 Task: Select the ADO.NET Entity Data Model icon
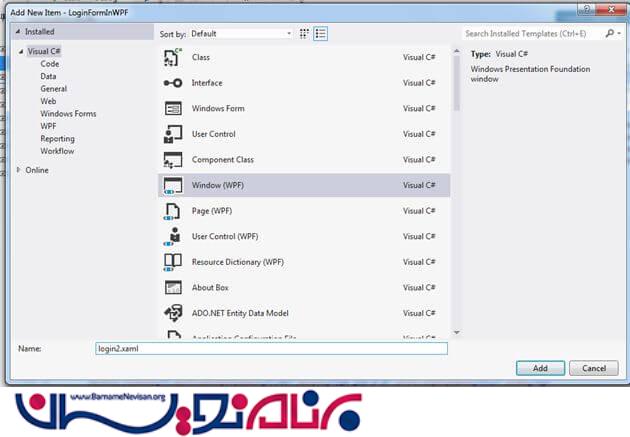click(173, 313)
